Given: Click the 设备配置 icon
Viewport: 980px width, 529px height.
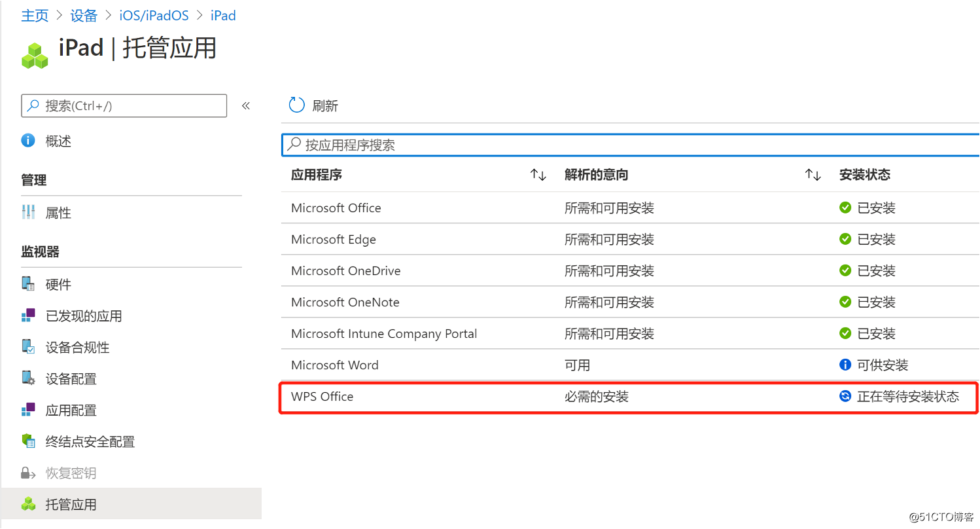Looking at the screenshot, I should [28, 378].
